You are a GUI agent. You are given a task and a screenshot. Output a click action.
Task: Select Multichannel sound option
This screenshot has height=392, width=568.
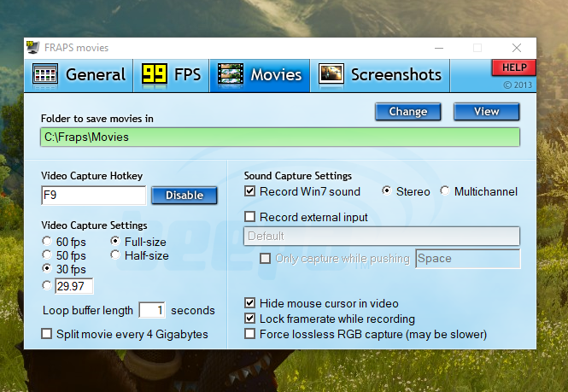point(445,191)
